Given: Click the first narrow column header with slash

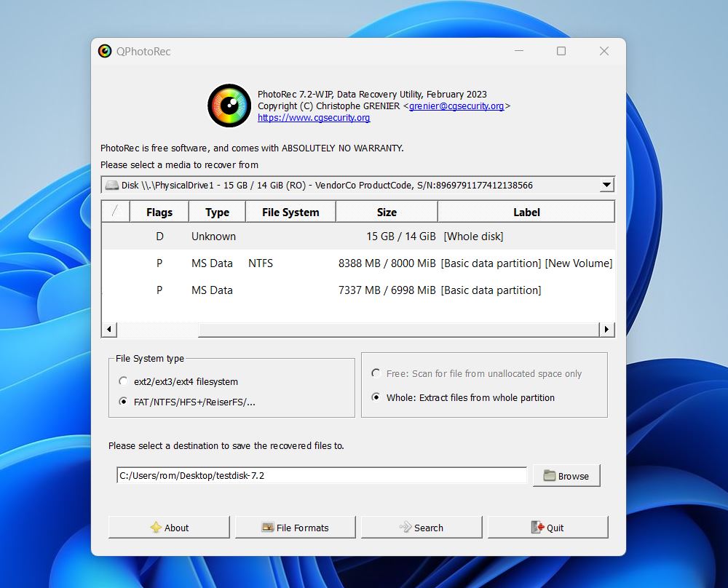Looking at the screenshot, I should pos(116,212).
